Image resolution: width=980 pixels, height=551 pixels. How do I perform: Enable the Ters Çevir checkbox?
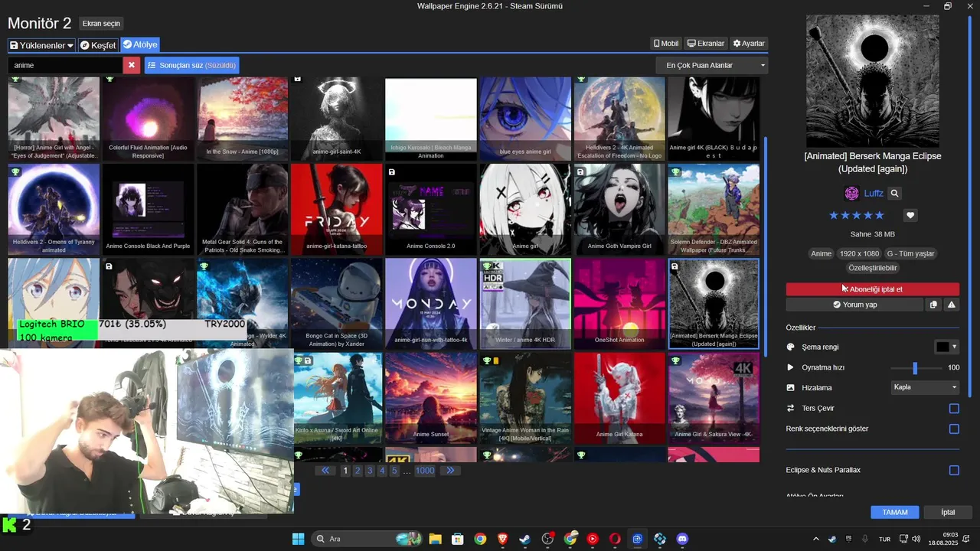(x=954, y=409)
